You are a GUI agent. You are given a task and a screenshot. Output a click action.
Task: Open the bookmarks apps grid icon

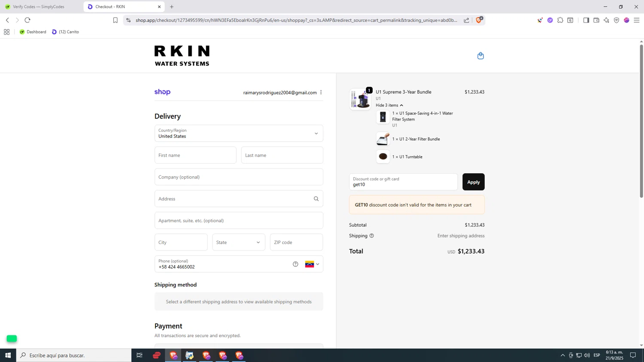[6, 32]
